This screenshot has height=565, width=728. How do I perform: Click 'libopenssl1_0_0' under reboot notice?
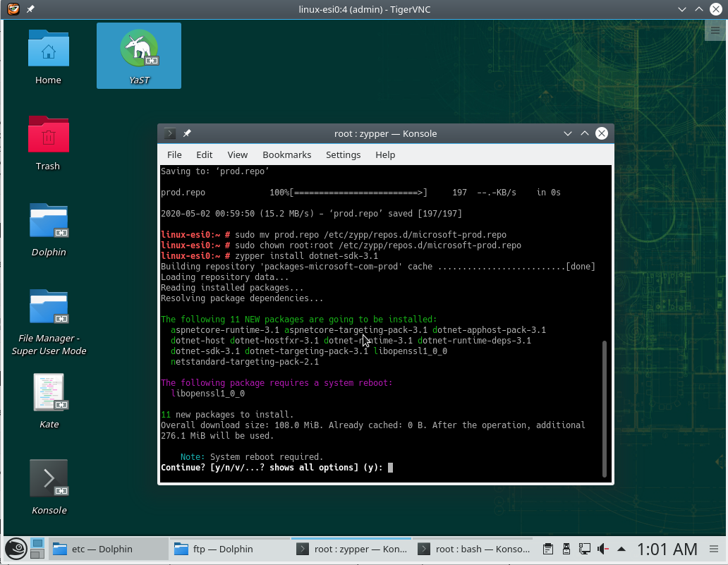pyautogui.click(x=207, y=393)
